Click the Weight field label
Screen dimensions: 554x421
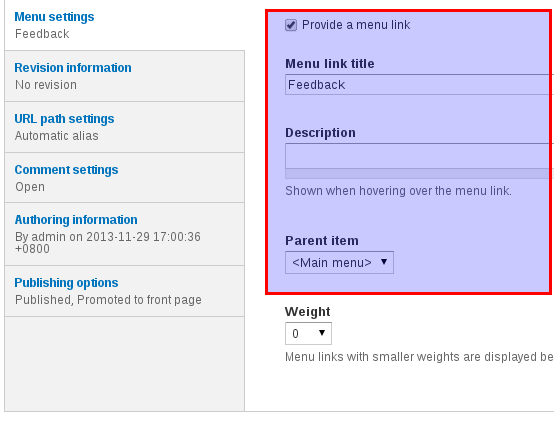(x=307, y=312)
